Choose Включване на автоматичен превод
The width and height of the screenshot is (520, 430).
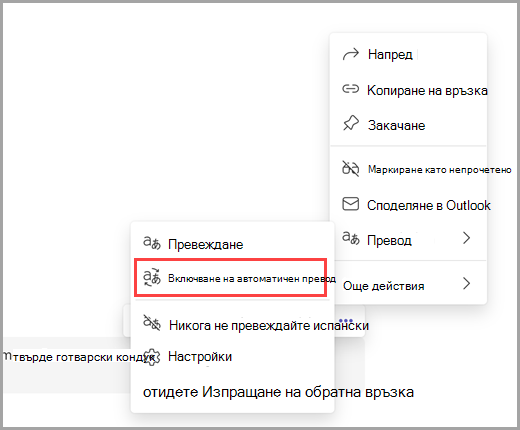(x=231, y=278)
